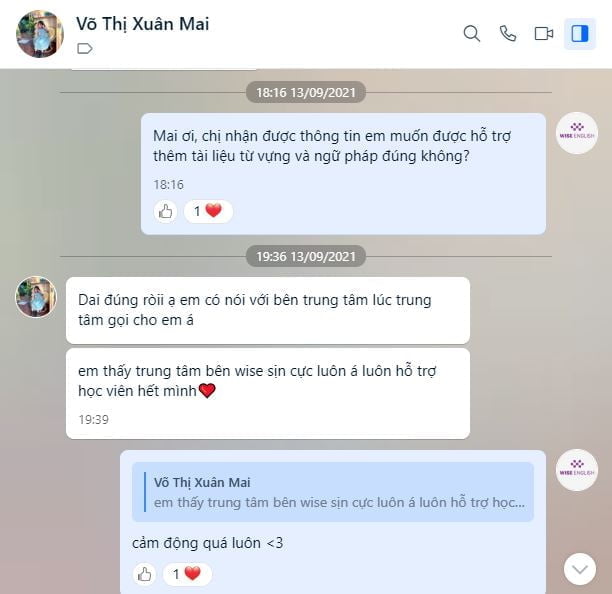Viewport: 612px width, 594px height.
Task: Start a voice call with Võ Thị Xuân Mai
Action: click(x=508, y=34)
